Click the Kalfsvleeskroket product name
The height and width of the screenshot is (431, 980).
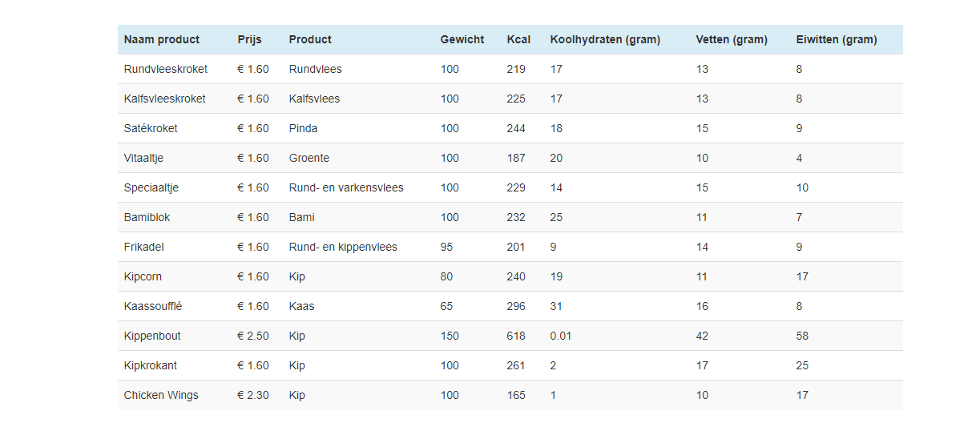click(x=165, y=99)
